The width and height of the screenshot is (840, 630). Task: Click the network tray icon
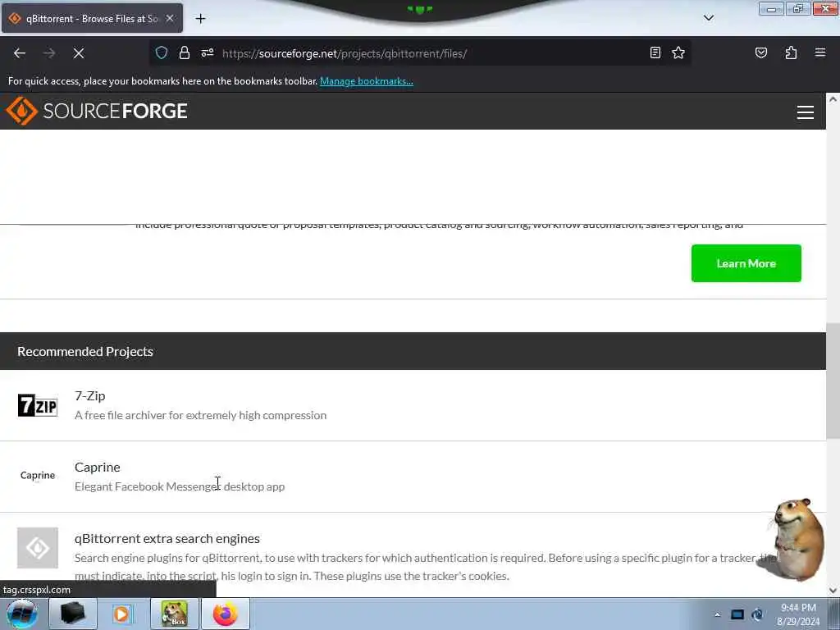(x=757, y=614)
